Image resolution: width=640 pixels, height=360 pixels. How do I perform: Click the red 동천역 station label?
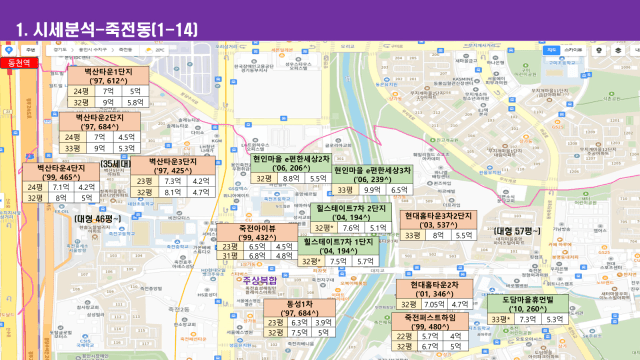pyautogui.click(x=20, y=63)
